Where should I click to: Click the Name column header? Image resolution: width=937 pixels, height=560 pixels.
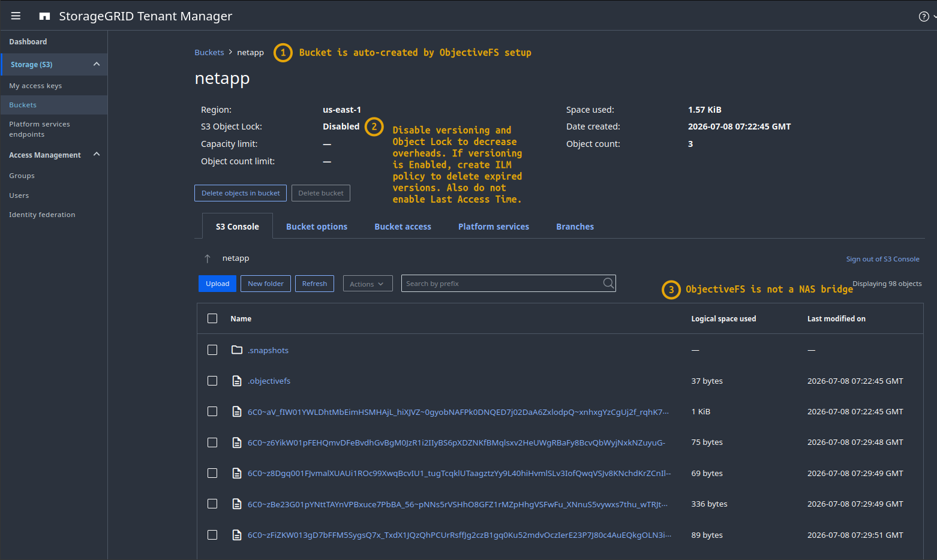[x=241, y=319]
